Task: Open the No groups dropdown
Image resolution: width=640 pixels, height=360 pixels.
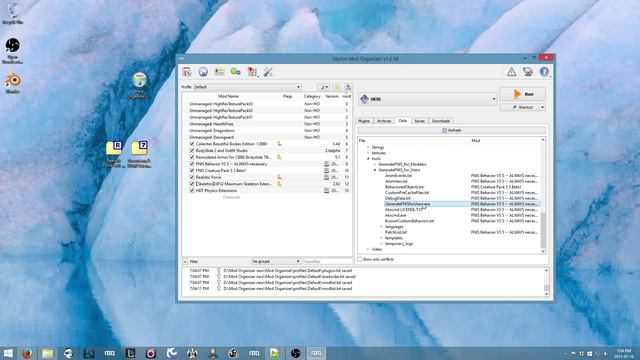Action: click(x=276, y=261)
